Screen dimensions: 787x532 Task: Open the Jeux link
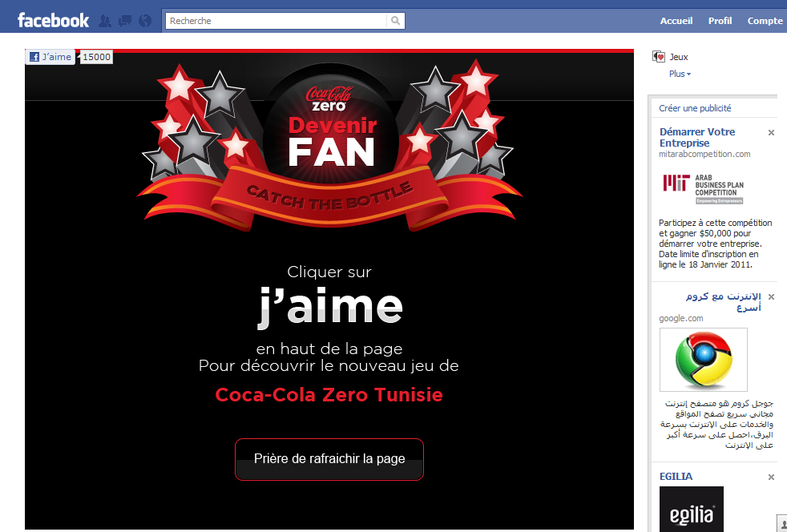[679, 57]
